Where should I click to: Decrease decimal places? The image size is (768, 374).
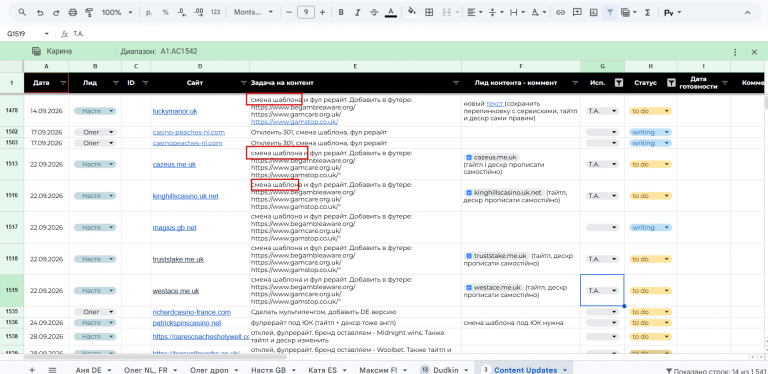click(x=182, y=12)
